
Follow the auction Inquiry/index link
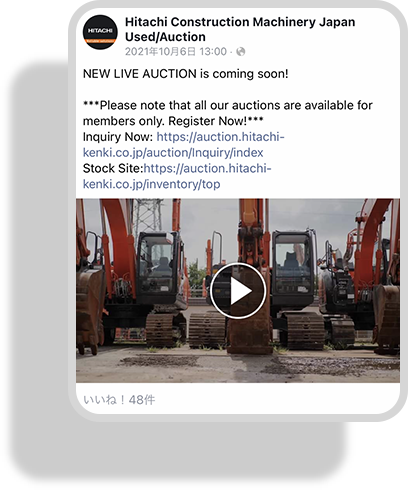(x=184, y=145)
